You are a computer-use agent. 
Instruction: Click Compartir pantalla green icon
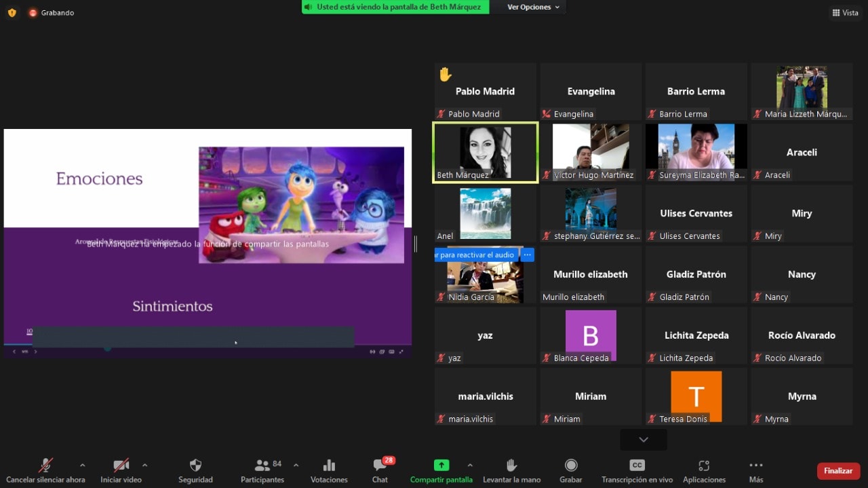pyautogui.click(x=441, y=466)
